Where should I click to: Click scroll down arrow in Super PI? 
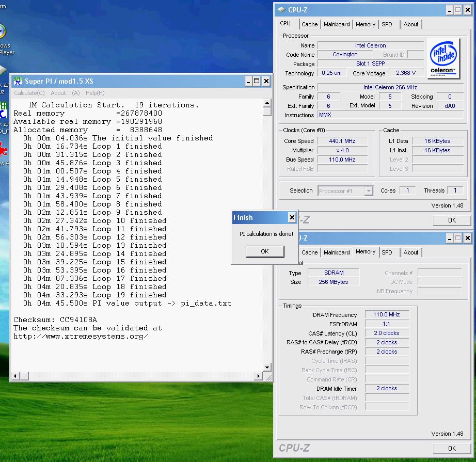267,368
